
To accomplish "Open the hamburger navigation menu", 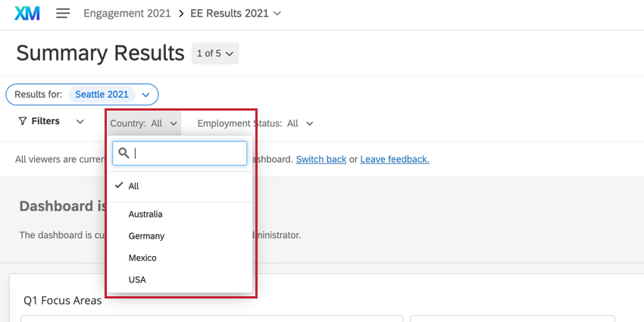I will point(63,14).
